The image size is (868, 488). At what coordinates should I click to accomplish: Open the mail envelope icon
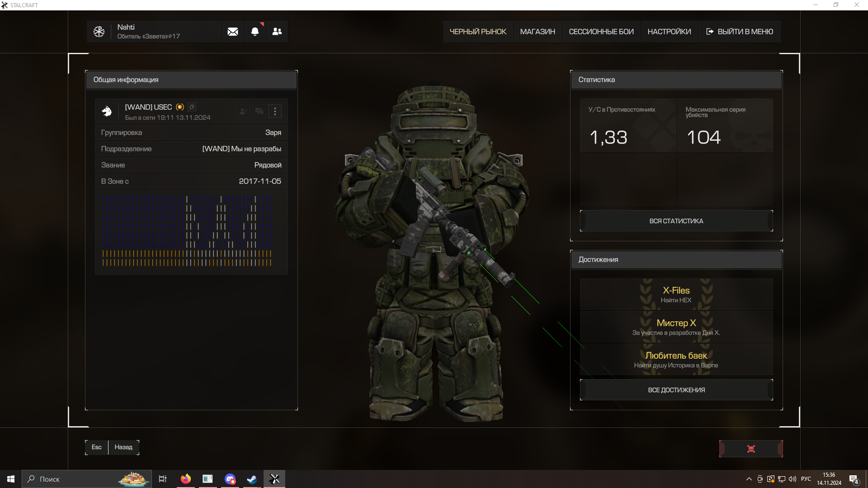click(x=233, y=32)
